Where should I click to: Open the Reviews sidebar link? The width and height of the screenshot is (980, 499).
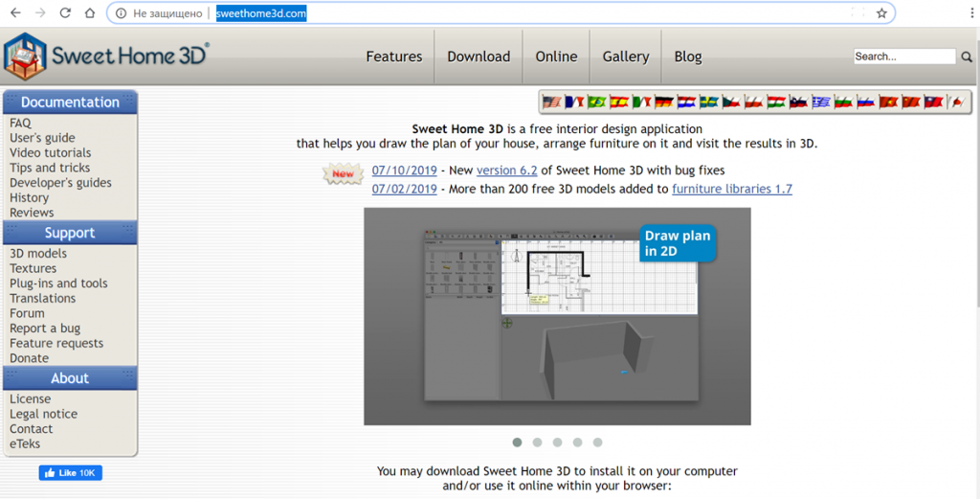[x=32, y=213]
